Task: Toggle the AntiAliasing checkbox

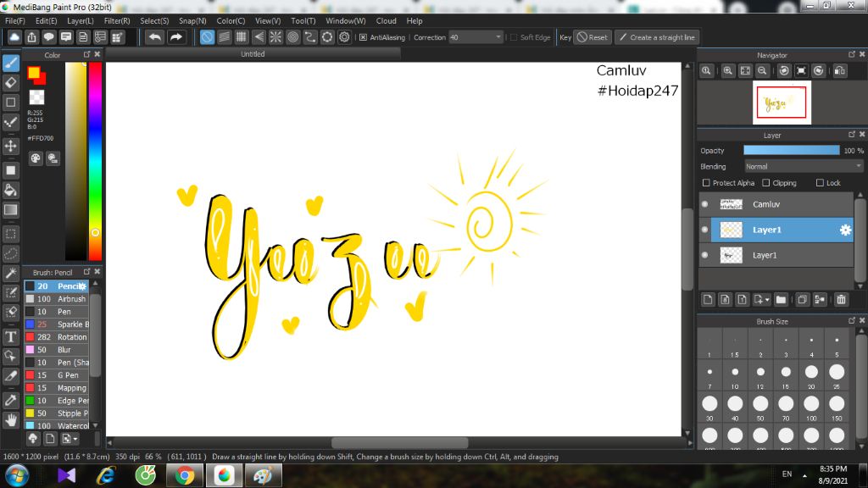Action: point(363,37)
